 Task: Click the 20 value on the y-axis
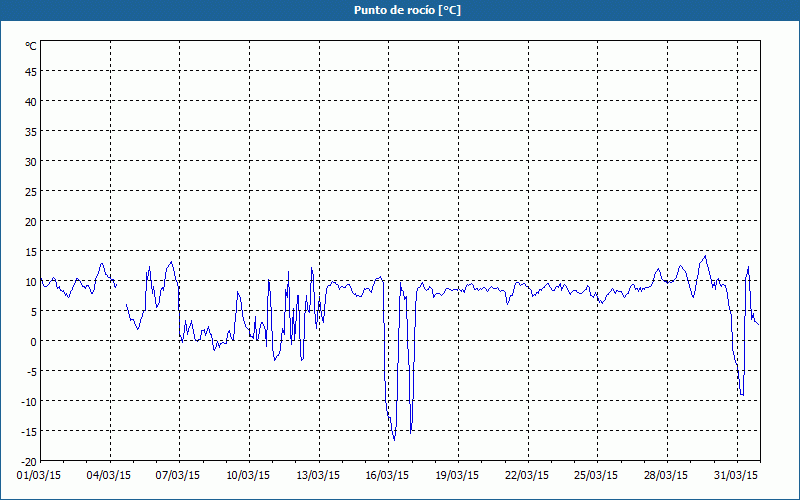pos(31,222)
